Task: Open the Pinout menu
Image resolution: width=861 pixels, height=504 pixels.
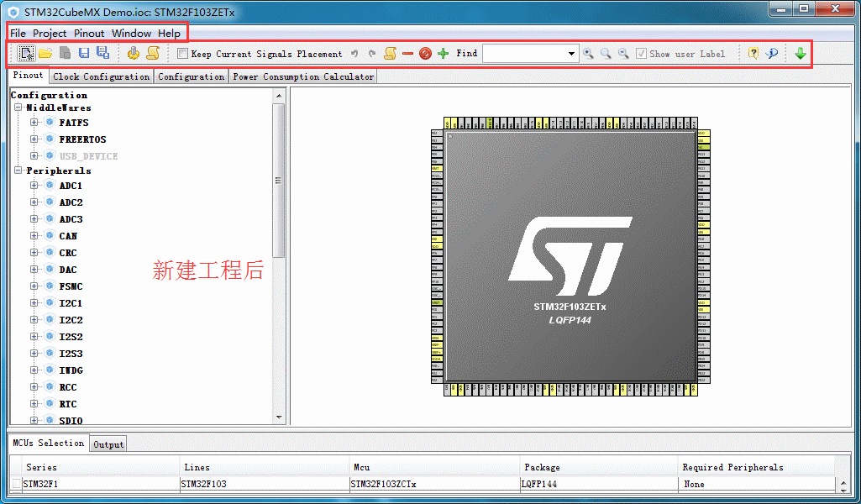Action: point(89,33)
